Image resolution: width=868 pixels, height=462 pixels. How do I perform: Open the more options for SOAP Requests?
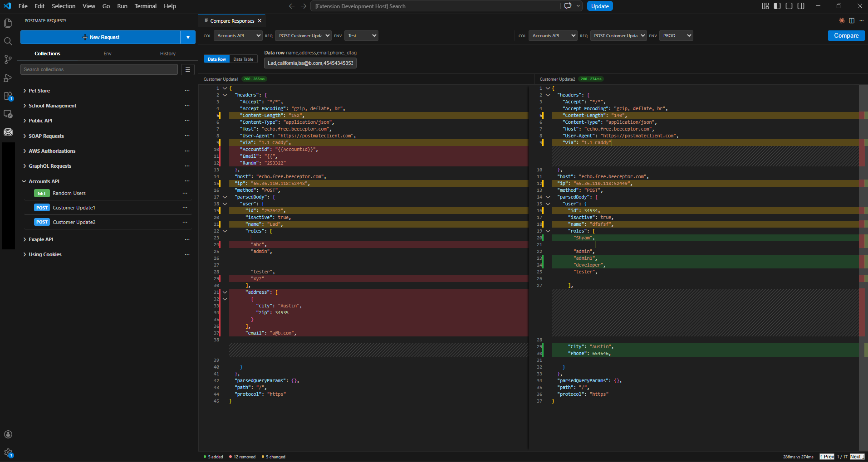pos(187,136)
